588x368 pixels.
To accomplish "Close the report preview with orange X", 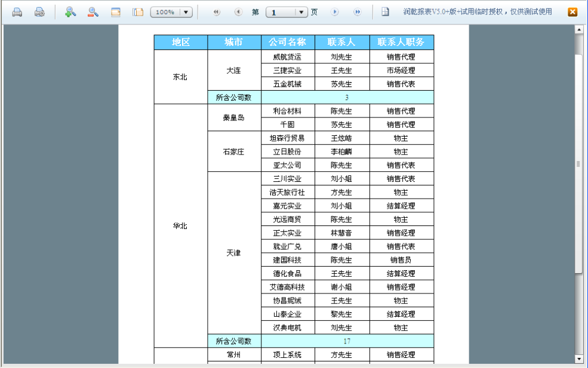I will [x=572, y=12].
